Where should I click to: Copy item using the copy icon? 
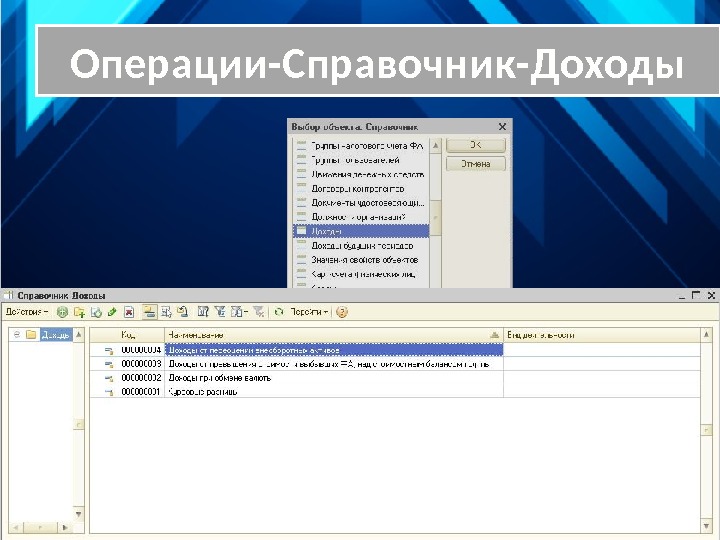pyautogui.click(x=96, y=312)
